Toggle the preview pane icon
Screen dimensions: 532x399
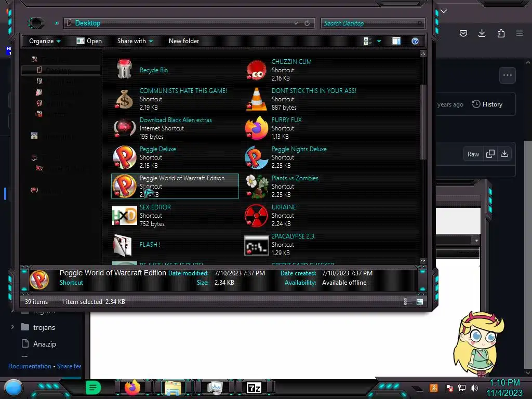click(x=396, y=41)
